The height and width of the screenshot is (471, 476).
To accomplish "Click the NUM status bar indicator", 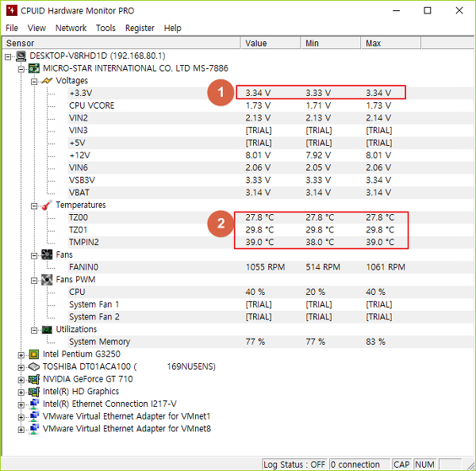I will point(424,465).
